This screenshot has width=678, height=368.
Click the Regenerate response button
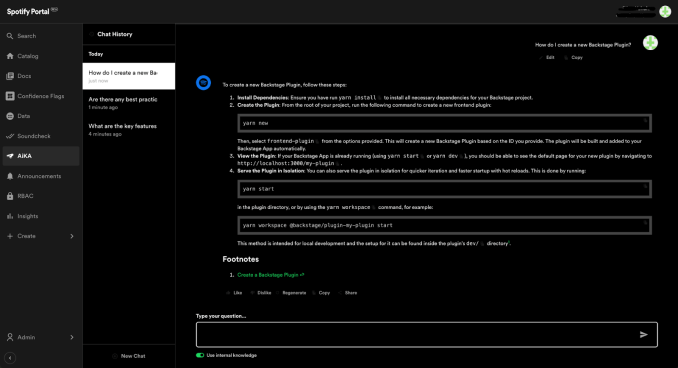291,293
